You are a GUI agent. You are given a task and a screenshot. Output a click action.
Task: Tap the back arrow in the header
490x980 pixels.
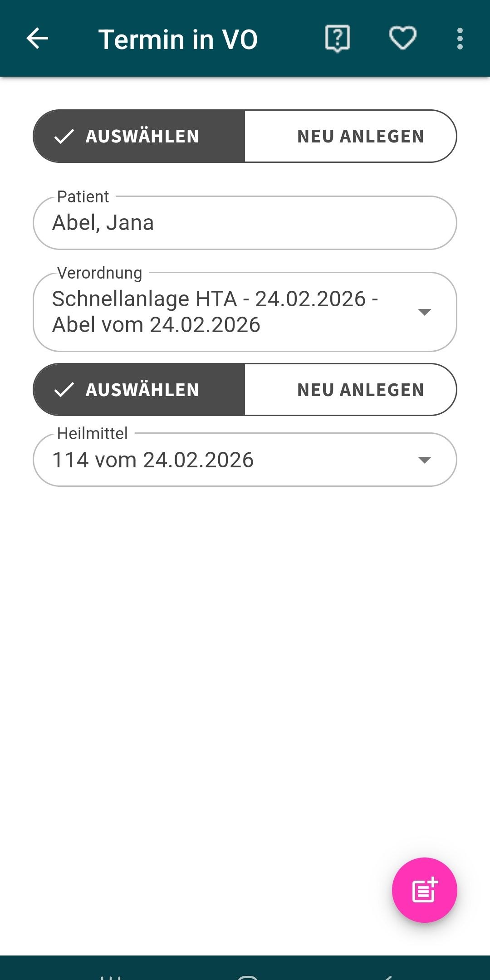37,39
